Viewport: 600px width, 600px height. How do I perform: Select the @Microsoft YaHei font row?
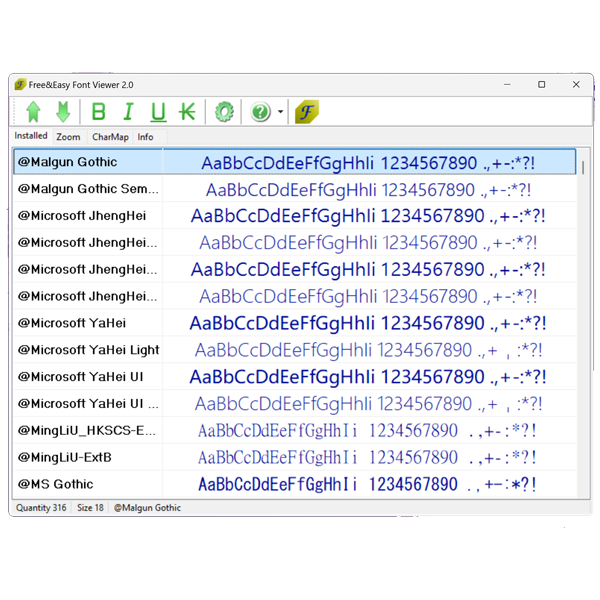tap(294, 323)
